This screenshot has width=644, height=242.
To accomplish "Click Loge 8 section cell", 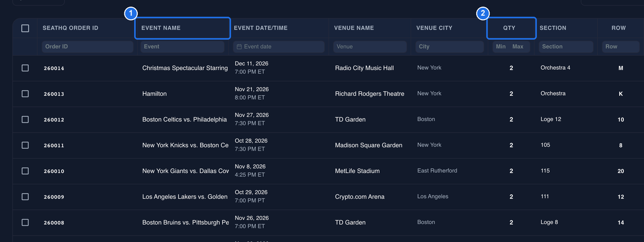I will [549, 222].
